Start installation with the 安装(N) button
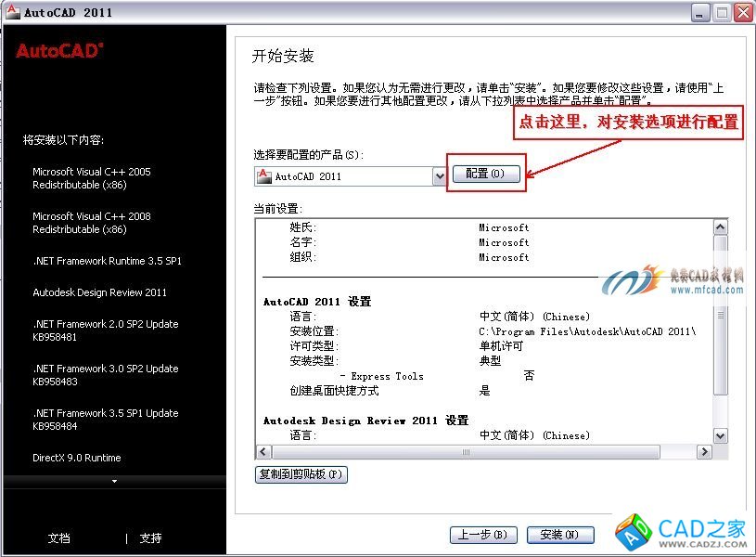756x557 pixels. 559,535
